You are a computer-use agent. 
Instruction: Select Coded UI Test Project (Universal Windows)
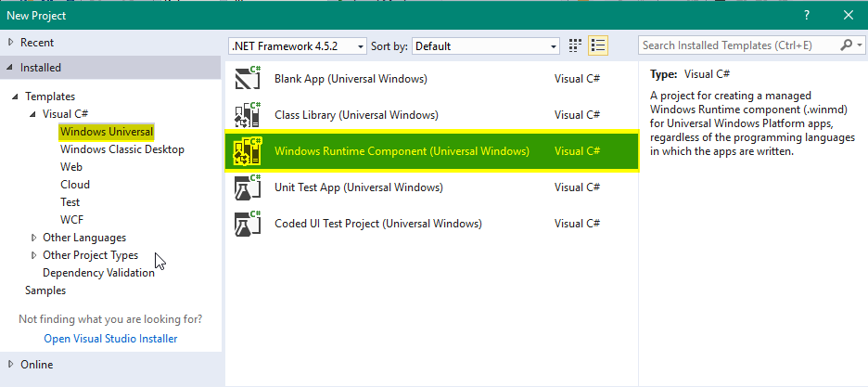coord(378,224)
